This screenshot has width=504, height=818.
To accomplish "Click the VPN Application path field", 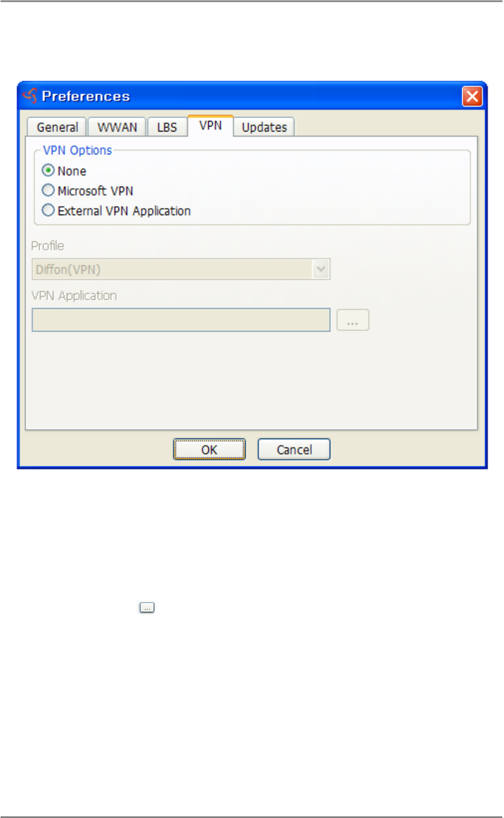I will (181, 320).
